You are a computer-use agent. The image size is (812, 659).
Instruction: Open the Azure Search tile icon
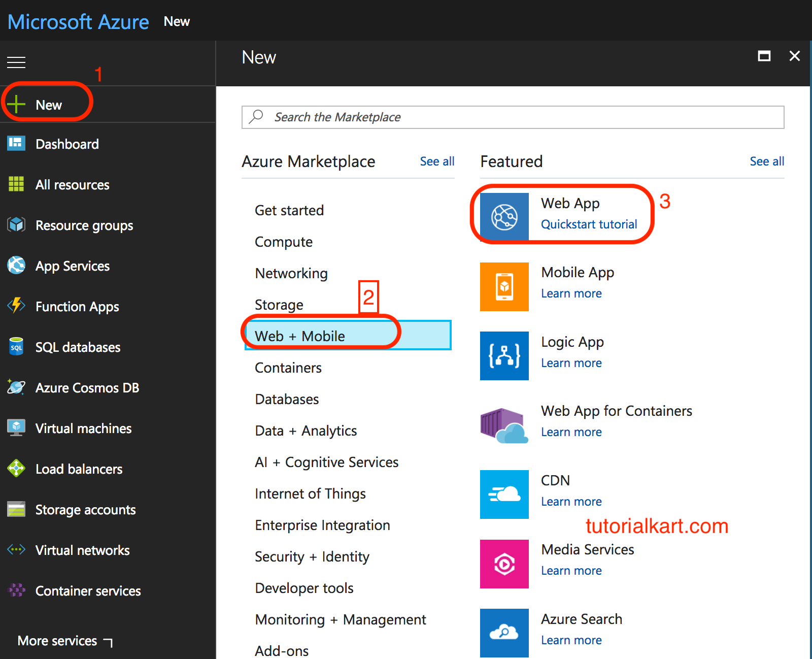[504, 633]
